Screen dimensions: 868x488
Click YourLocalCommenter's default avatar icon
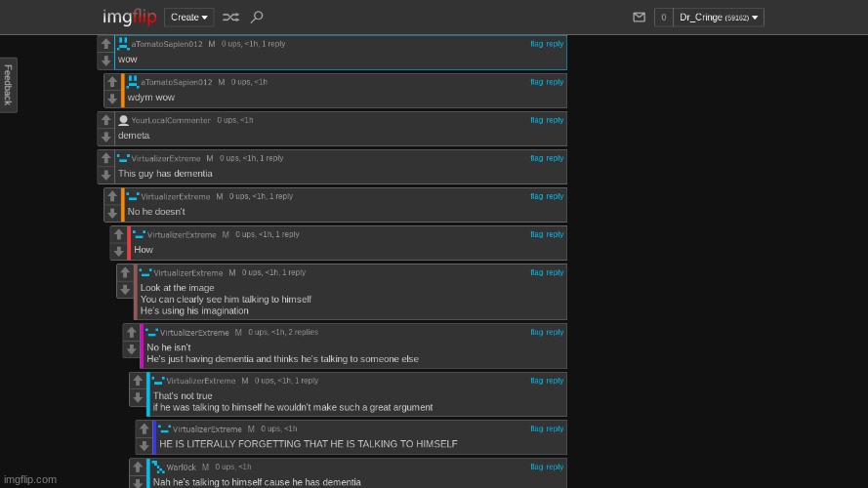(x=123, y=120)
